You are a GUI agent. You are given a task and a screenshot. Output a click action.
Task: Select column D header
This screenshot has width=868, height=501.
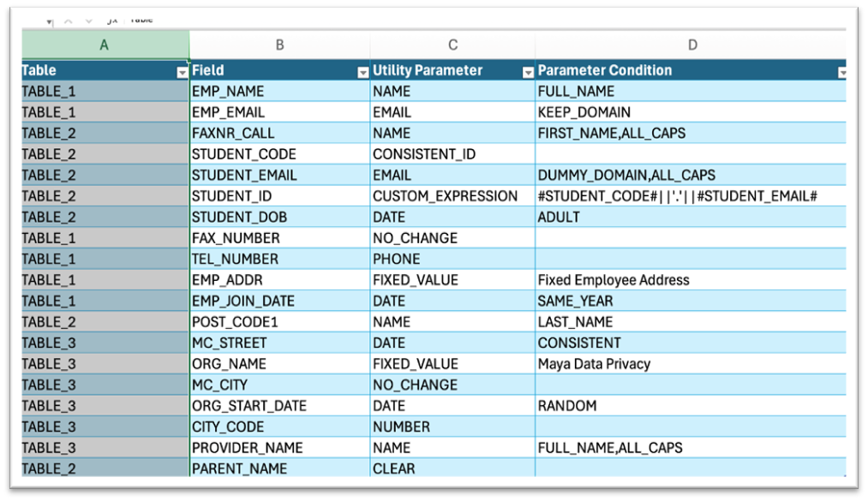tap(691, 45)
